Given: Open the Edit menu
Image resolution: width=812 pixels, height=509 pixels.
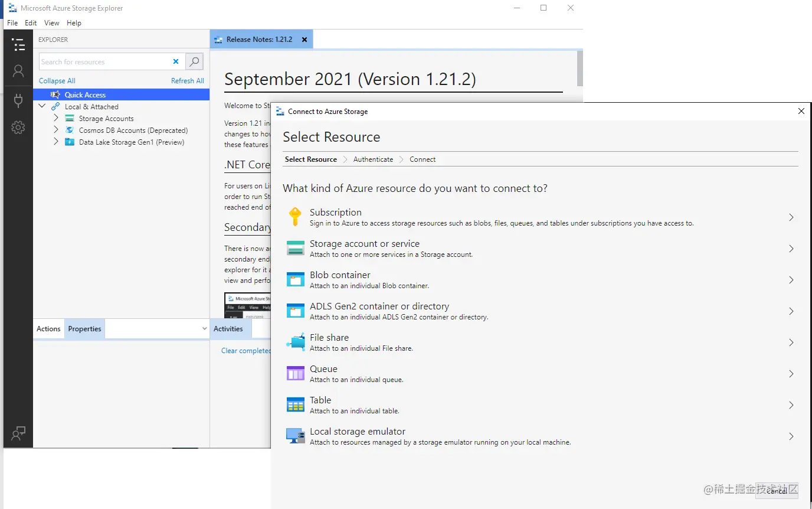Looking at the screenshot, I should point(31,22).
